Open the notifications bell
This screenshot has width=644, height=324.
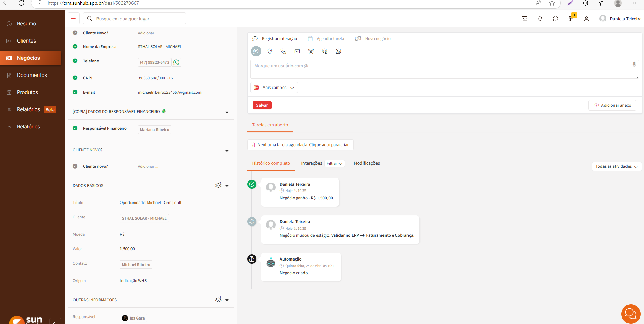540,19
